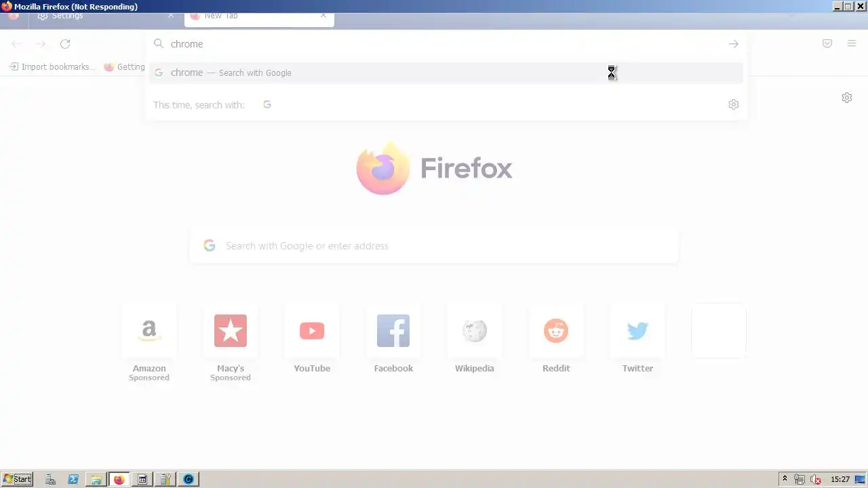Image resolution: width=868 pixels, height=488 pixels.
Task: Open the Getting Started bookmark
Action: [x=125, y=67]
